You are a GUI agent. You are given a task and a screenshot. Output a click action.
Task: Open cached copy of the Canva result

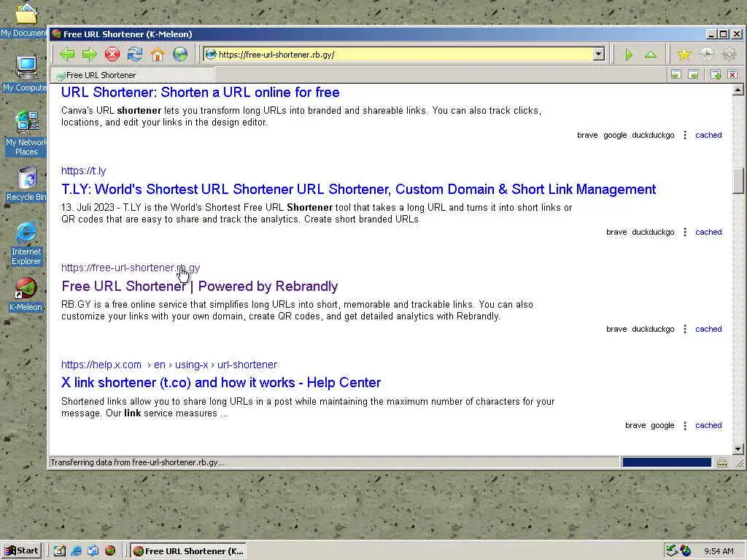pyautogui.click(x=708, y=135)
